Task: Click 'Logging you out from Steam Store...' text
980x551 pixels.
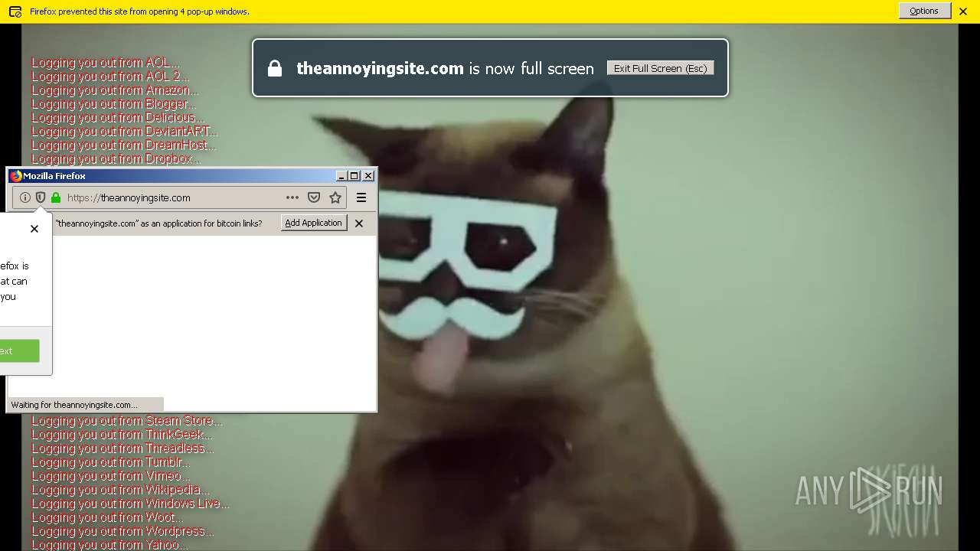Action: coord(127,421)
